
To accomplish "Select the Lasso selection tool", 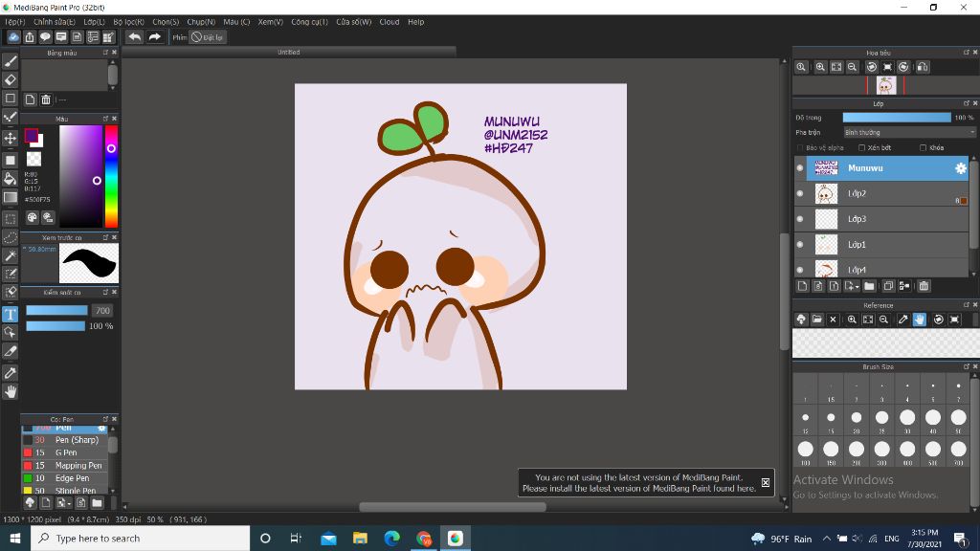I will [10, 237].
